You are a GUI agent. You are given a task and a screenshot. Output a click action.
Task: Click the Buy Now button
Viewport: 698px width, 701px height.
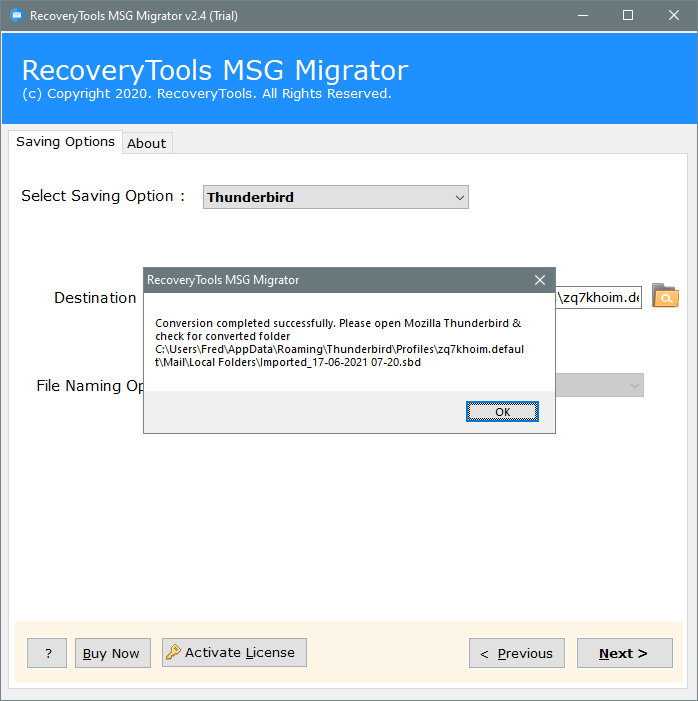113,653
